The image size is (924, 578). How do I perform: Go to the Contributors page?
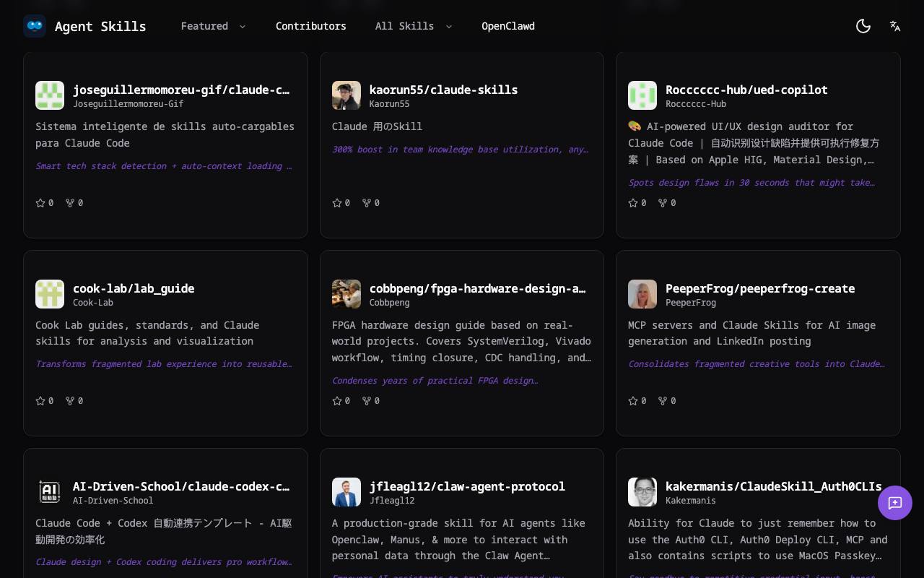coord(311,26)
